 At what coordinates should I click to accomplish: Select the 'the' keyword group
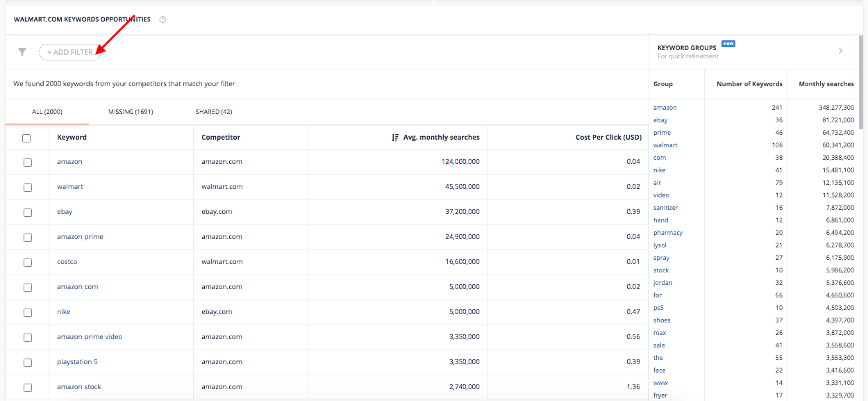(x=658, y=358)
